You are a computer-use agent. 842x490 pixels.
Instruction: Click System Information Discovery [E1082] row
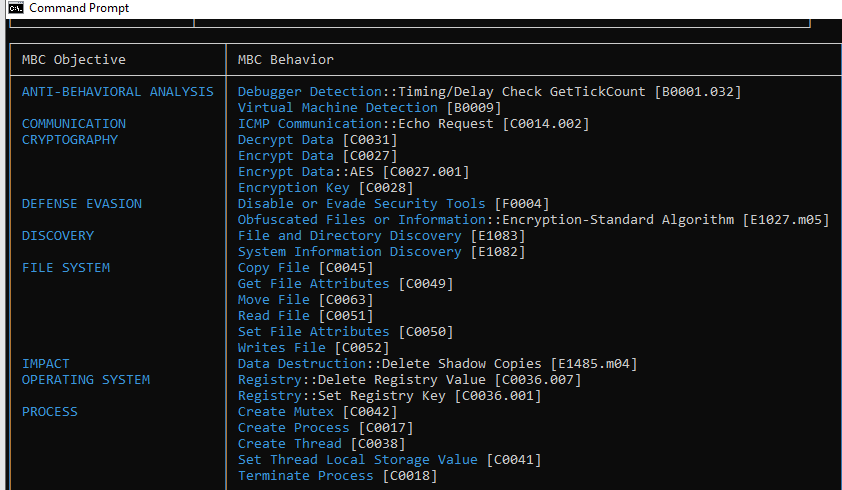click(381, 251)
